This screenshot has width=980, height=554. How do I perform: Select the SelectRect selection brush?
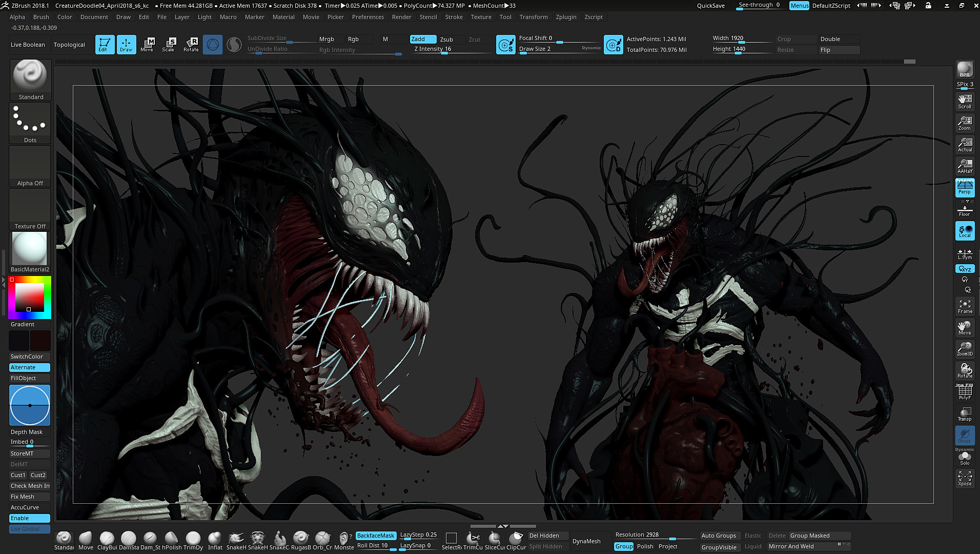point(452,541)
